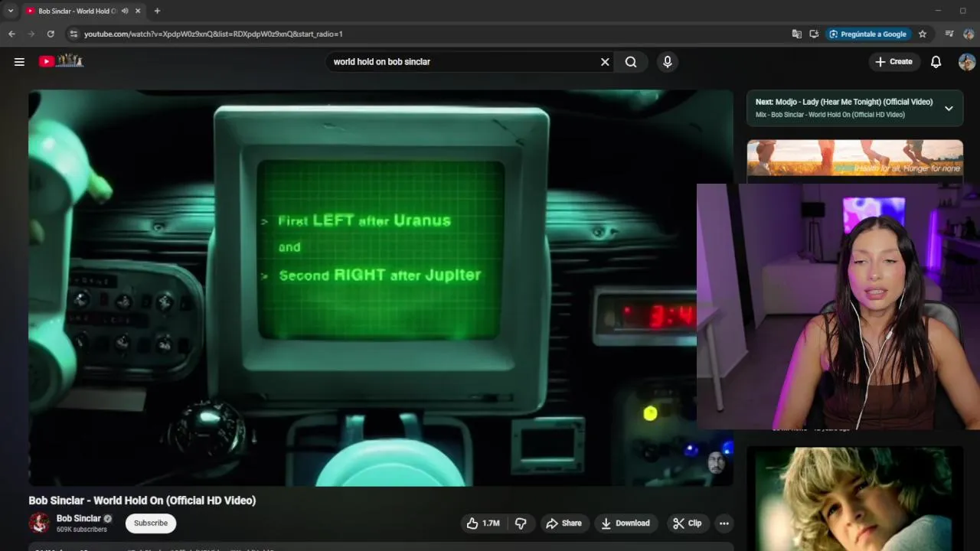
Task: Minimize the browser window
Action: click(x=938, y=11)
